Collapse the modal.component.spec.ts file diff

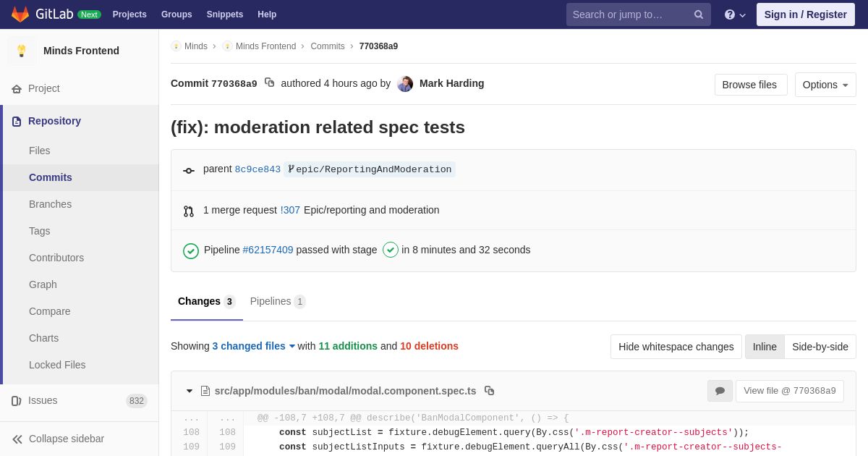[x=190, y=391]
